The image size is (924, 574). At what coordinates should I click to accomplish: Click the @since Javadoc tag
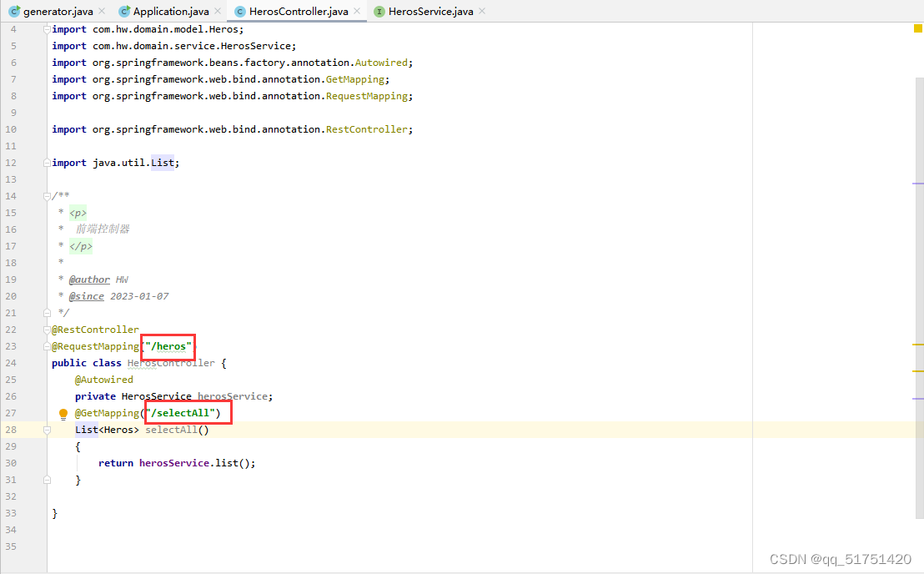[86, 296]
